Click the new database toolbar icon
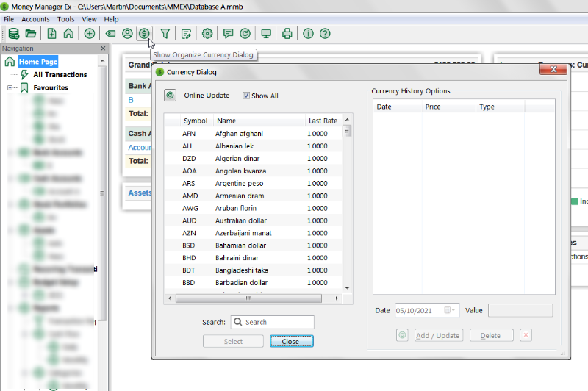The image size is (588, 391). (x=13, y=33)
